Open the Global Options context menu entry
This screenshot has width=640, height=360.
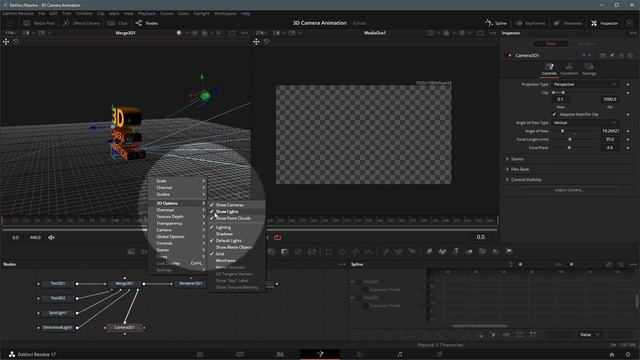(x=178, y=237)
